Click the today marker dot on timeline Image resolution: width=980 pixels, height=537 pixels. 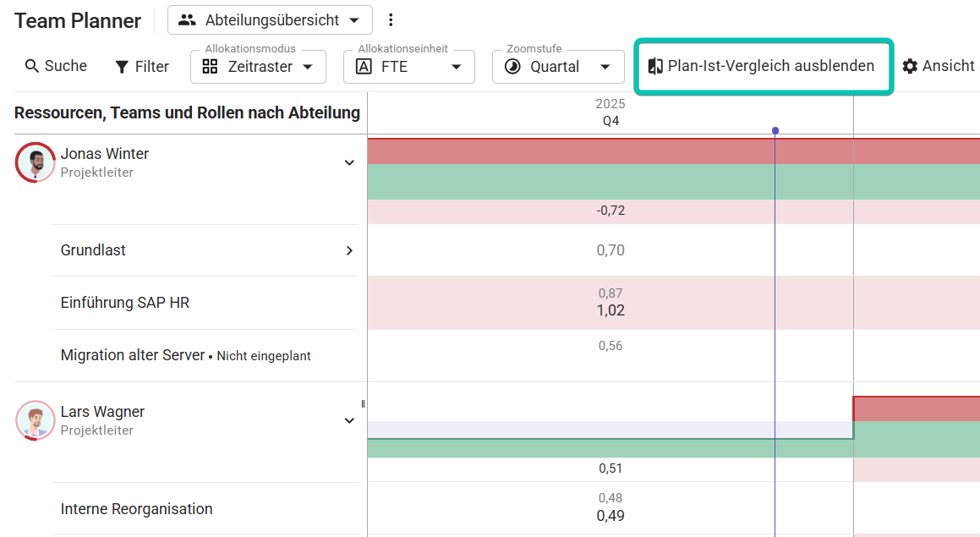pos(775,130)
